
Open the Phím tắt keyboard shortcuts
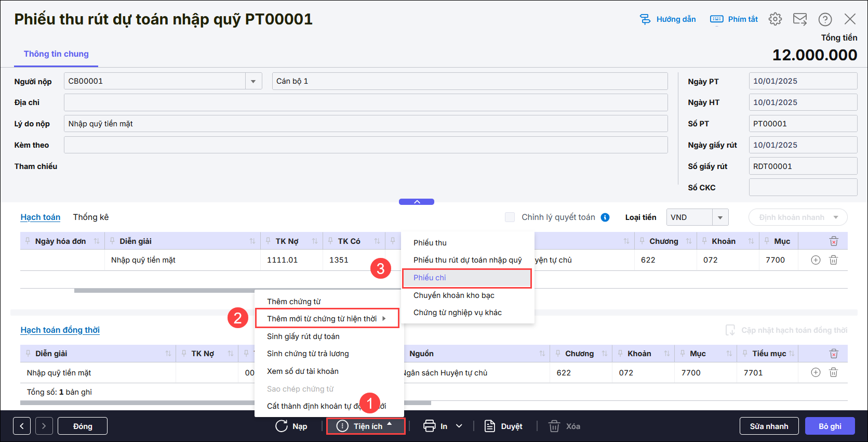tap(733, 19)
